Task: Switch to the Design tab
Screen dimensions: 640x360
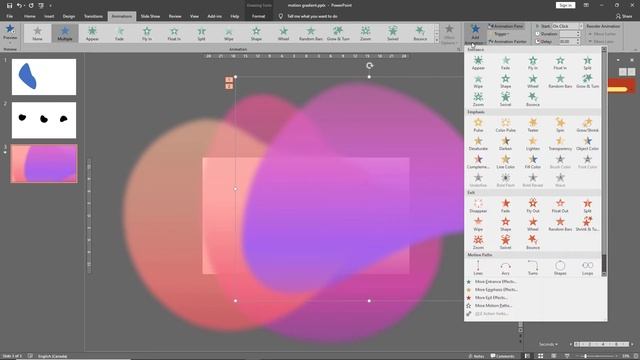Action: [x=69, y=16]
